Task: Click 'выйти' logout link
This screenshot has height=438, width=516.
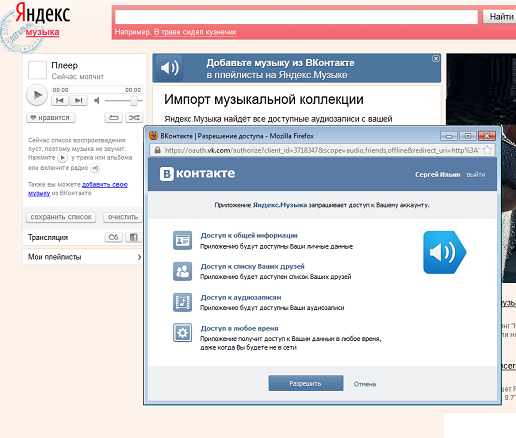Action: (x=476, y=175)
